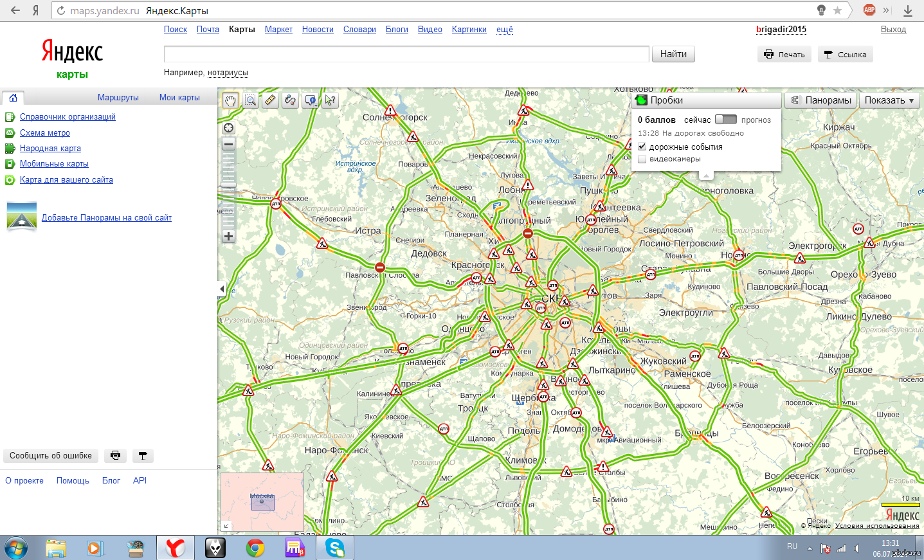Open the Windows Start menu

point(15,548)
